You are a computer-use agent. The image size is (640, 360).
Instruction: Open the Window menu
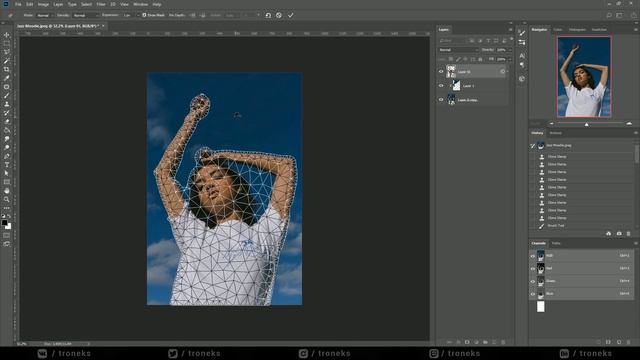[140, 4]
